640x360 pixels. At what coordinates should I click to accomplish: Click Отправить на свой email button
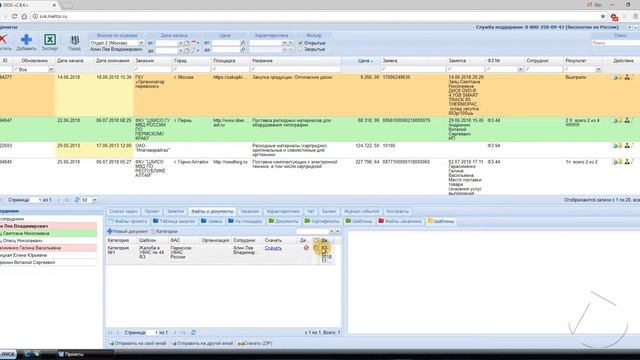coord(138,343)
